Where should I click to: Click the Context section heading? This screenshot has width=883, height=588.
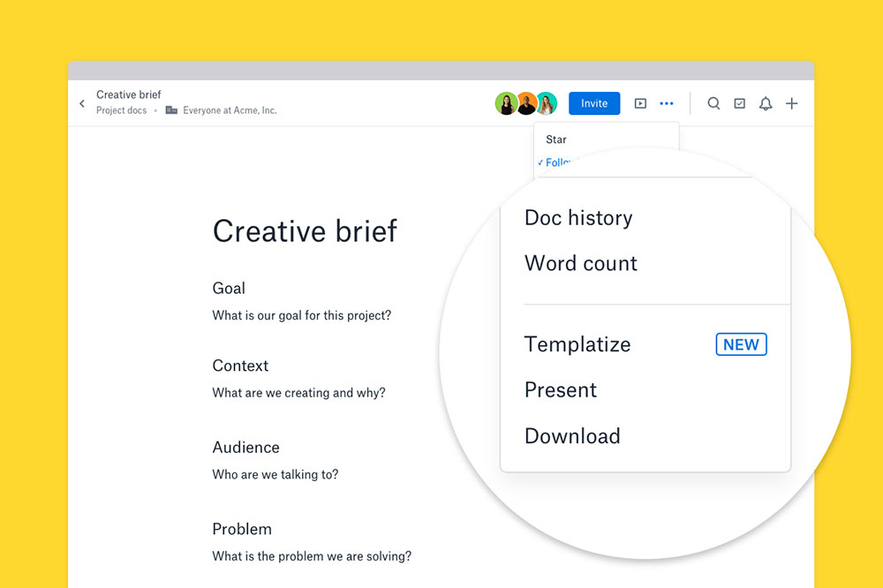click(240, 366)
